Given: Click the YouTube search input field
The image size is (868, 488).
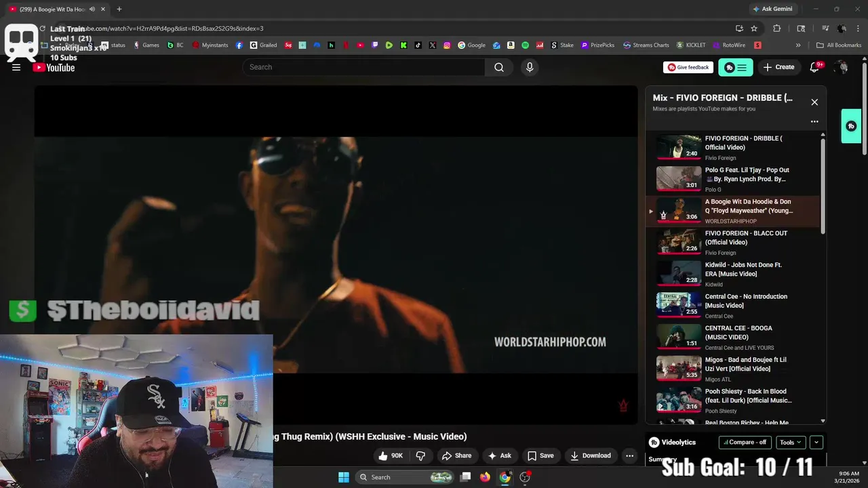Looking at the screenshot, I should 363,67.
